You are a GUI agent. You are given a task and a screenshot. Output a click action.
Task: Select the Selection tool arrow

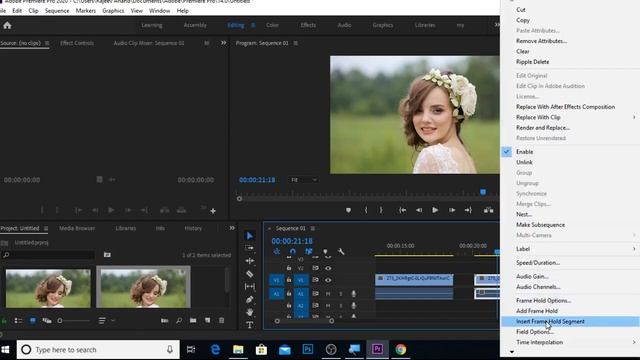point(249,236)
